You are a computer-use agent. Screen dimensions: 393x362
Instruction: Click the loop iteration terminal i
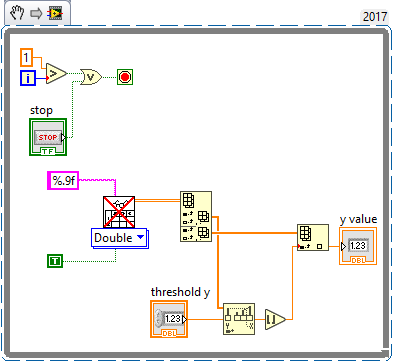tap(28, 78)
